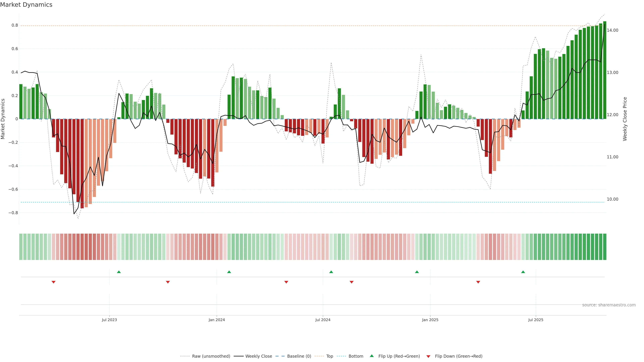Click the Flip Up legend triangle icon

371,356
